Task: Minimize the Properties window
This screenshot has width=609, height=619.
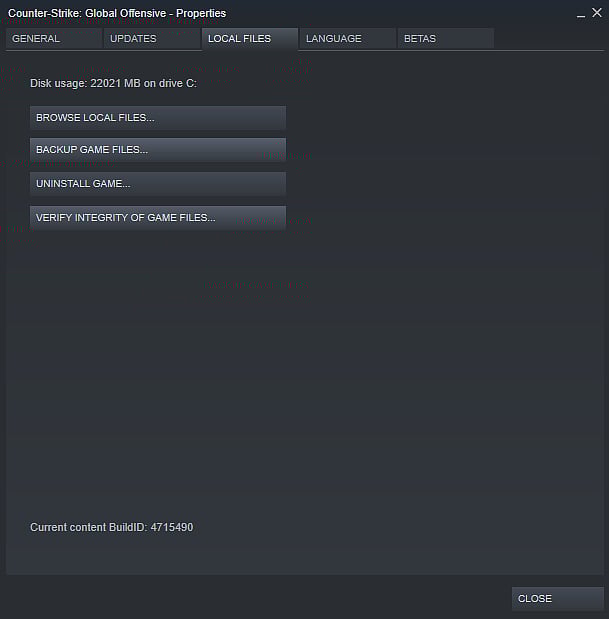Action: point(581,15)
